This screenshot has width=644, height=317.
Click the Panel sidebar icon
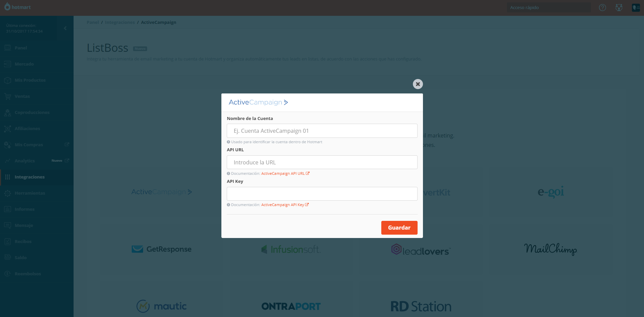7,48
